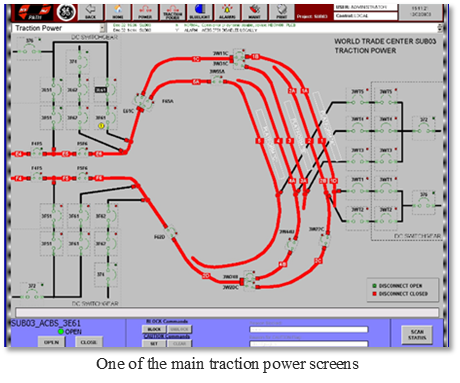Image resolution: width=460 pixels, height=383 pixels.
Task: Click the yellow caution tag indicator
Action: 101,126
